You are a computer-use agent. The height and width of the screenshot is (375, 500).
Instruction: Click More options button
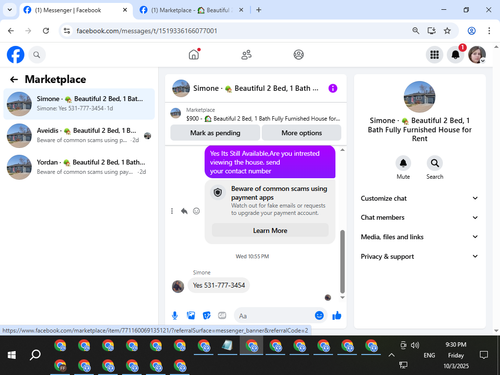[x=301, y=133]
